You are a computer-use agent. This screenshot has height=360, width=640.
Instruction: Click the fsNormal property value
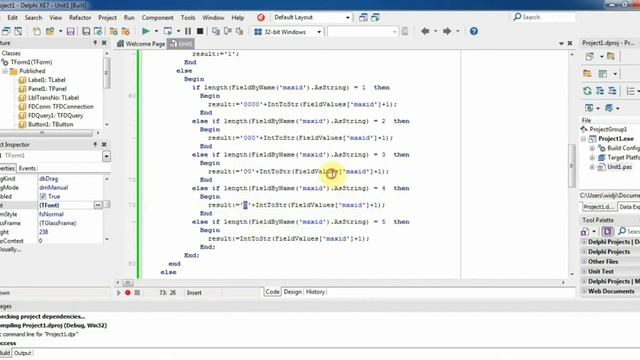point(51,214)
